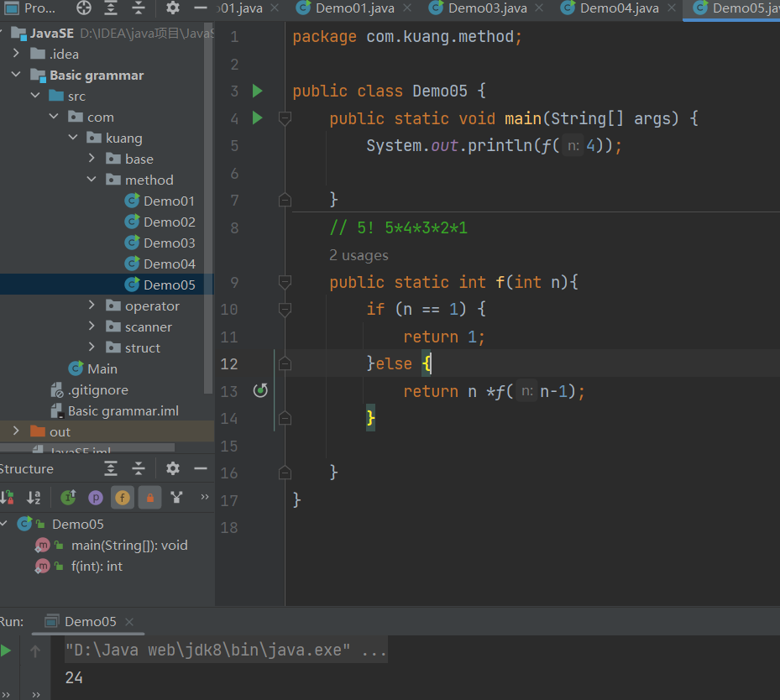
Task: Sort Structure members by visibility
Action: (7, 498)
